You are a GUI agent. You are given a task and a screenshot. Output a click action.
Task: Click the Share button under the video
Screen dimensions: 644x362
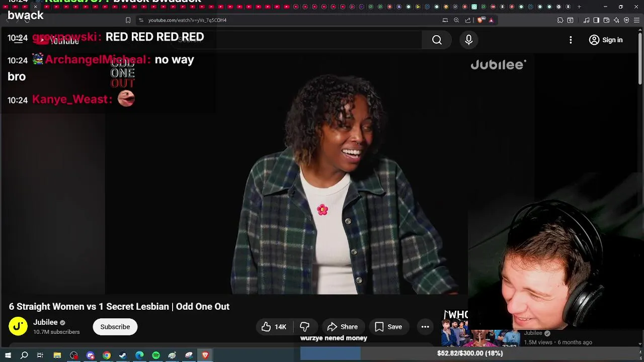coord(342,327)
